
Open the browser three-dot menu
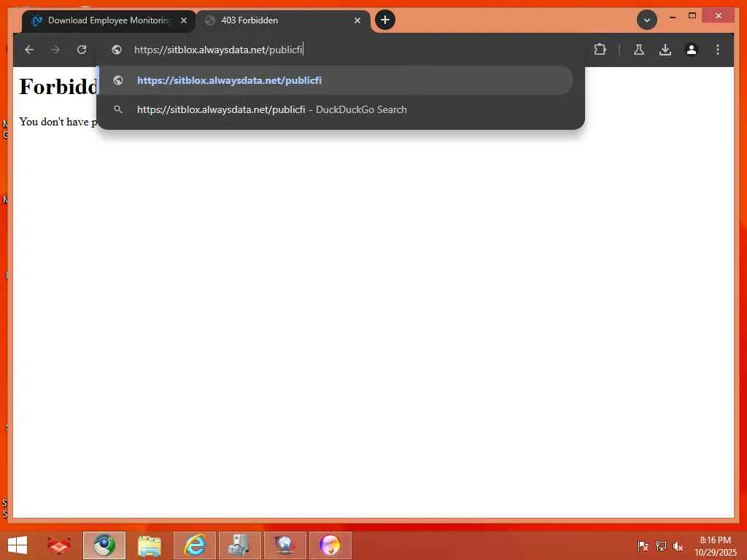tap(718, 50)
